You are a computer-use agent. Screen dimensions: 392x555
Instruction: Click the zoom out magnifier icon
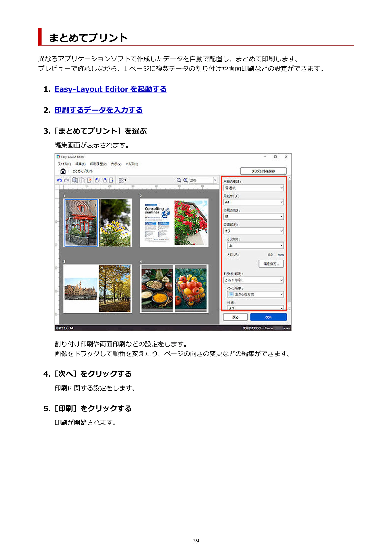179,180
